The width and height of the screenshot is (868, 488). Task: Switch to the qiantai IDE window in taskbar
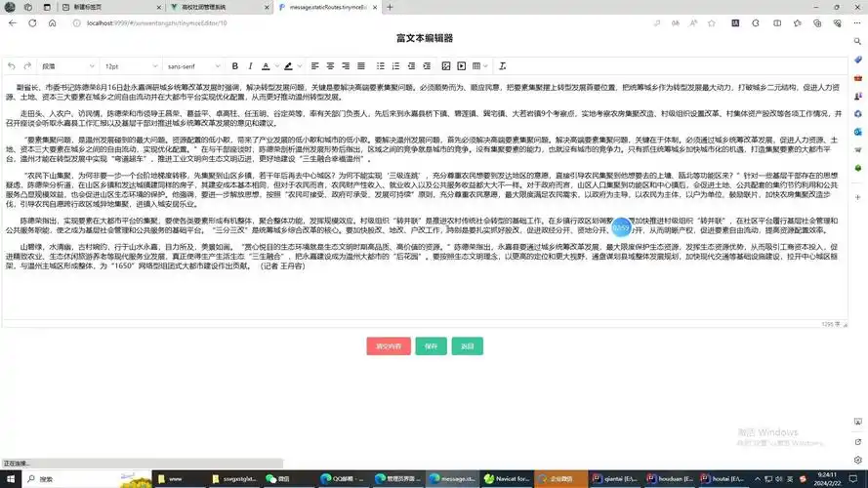(x=615, y=478)
